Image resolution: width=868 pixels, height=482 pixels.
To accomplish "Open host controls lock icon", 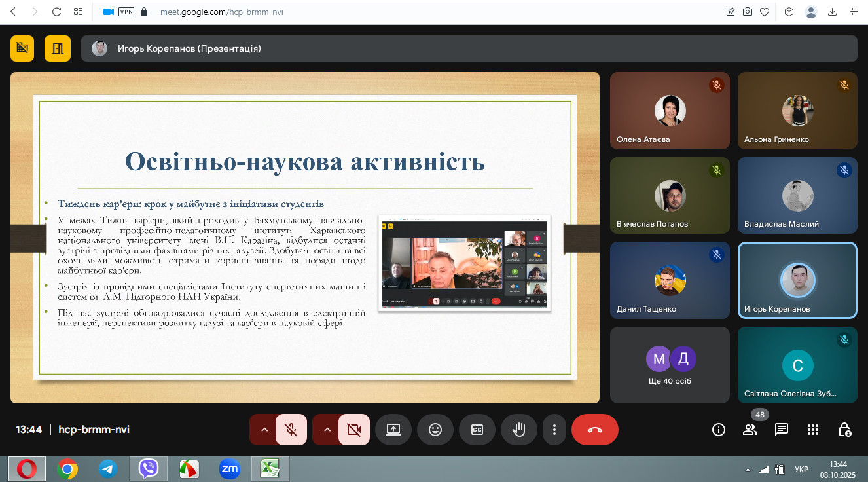I will (844, 430).
